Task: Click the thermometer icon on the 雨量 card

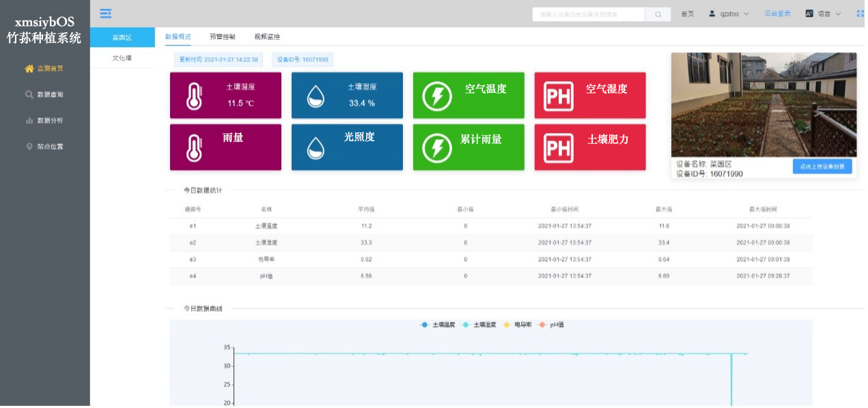Action: 194,147
